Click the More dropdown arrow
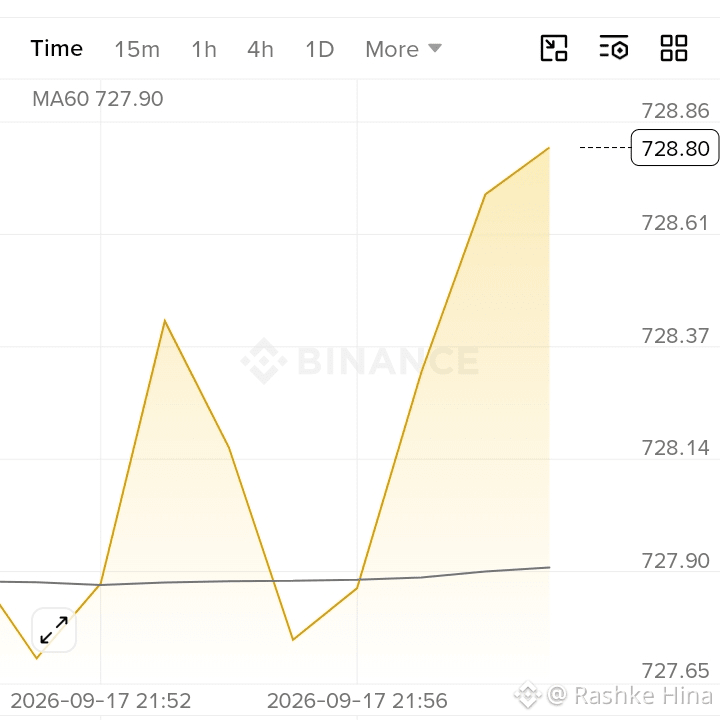 [x=434, y=48]
